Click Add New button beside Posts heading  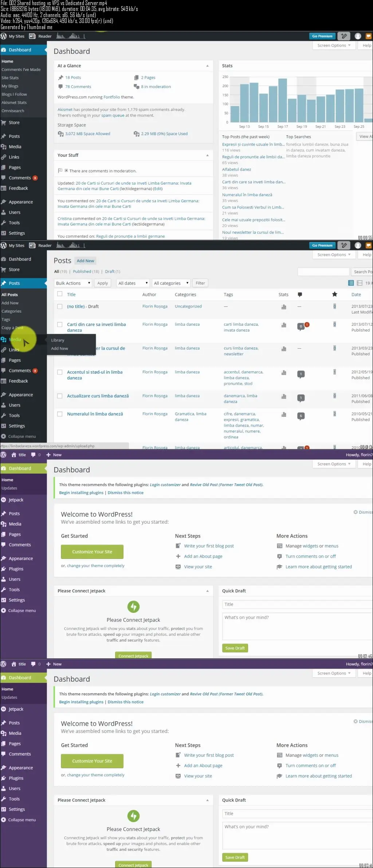pyautogui.click(x=86, y=261)
